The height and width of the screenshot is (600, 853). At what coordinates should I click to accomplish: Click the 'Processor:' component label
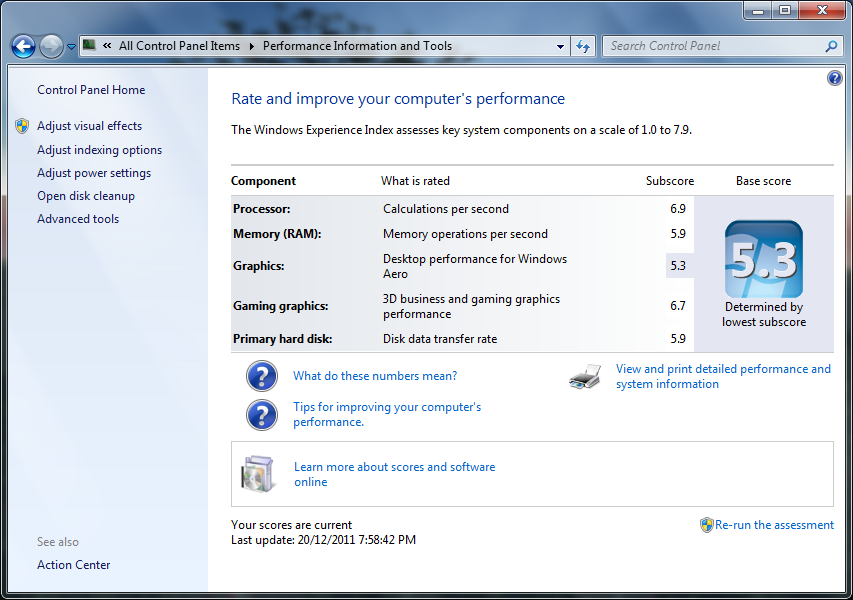coord(262,209)
